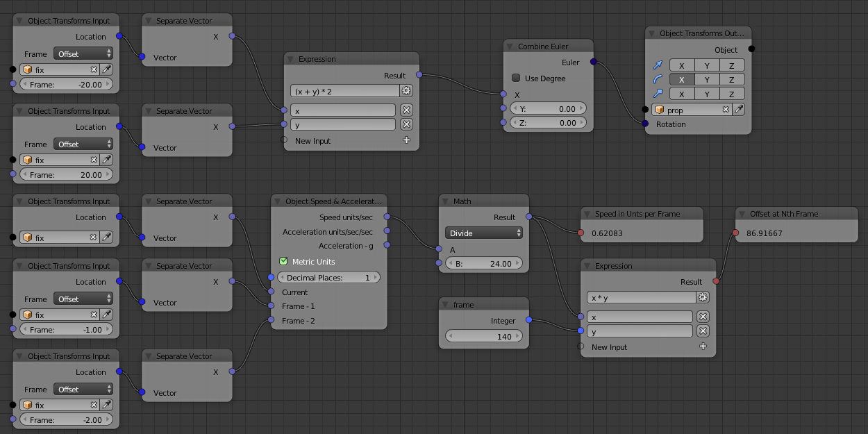Viewport: 868px width, 434px height.
Task: Pick object with eyedropper beside prop field
Action: [739, 110]
